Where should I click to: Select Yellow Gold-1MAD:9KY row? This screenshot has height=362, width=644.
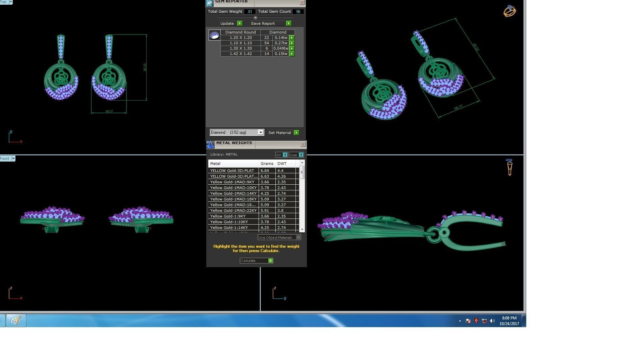click(x=254, y=182)
